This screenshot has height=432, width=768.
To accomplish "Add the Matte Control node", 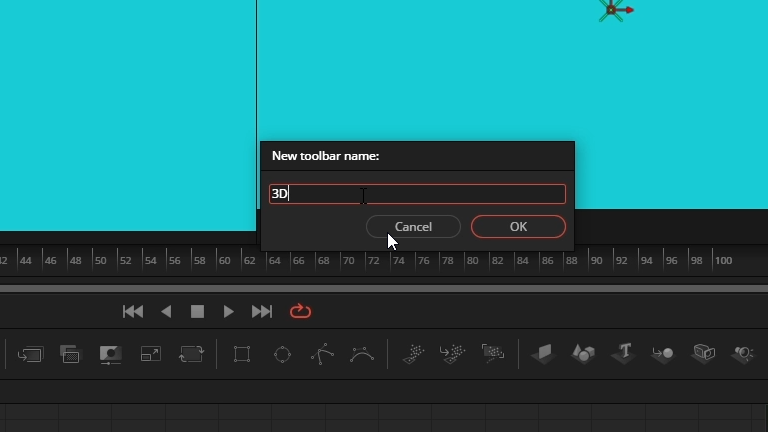I will tap(110, 354).
